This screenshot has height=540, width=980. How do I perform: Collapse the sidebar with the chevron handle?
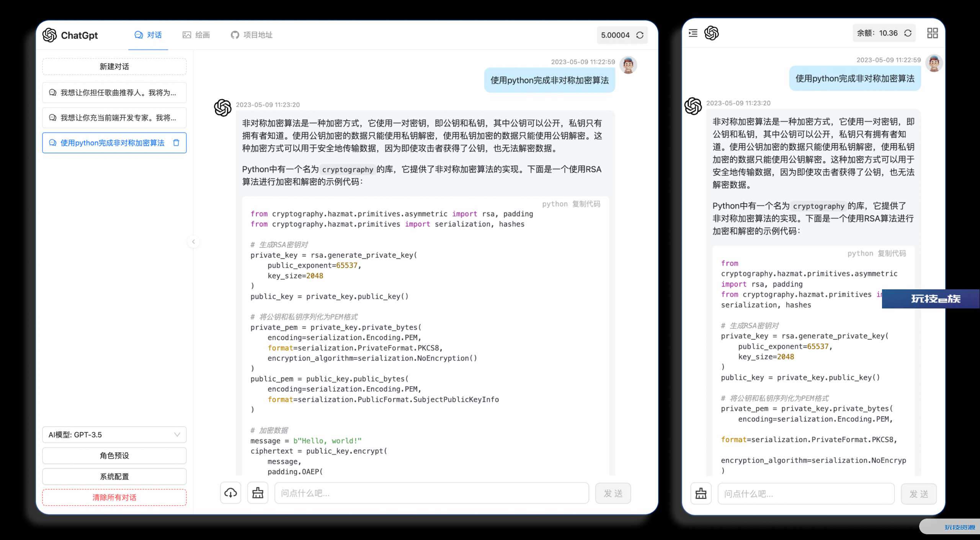[193, 241]
